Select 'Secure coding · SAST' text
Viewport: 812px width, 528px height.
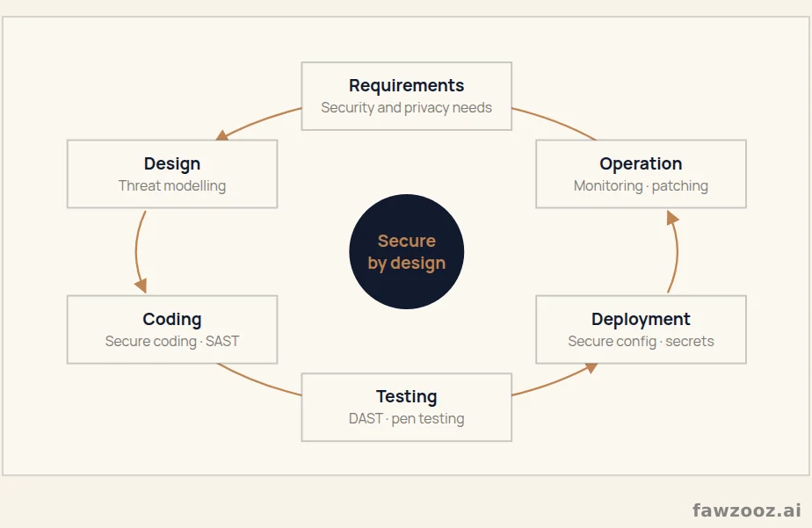(172, 341)
